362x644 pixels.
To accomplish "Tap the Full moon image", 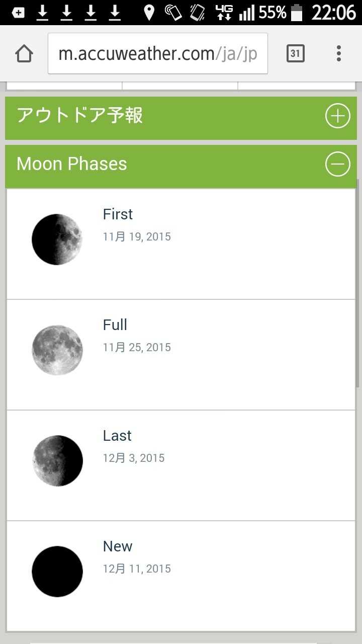I will point(57,350).
